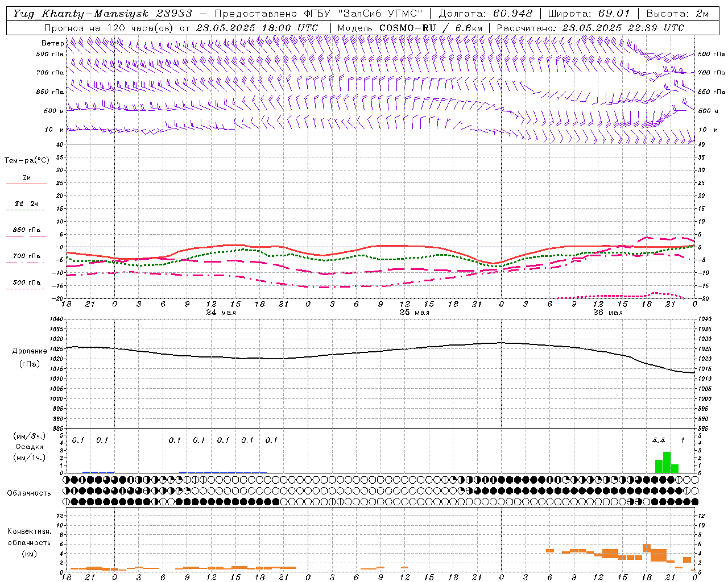Click the station title Yug_Khanty-Mansiysk_23933
This screenshot has width=728, height=582.
(x=102, y=14)
